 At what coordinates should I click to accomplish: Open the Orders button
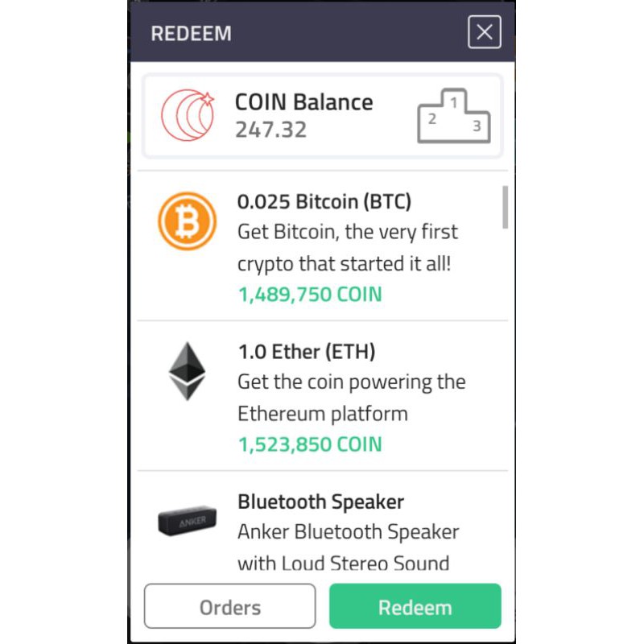pyautogui.click(x=230, y=606)
